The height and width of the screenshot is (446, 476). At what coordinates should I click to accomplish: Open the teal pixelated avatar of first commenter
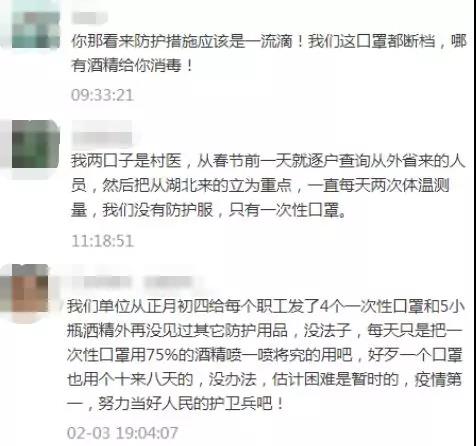[36, 29]
